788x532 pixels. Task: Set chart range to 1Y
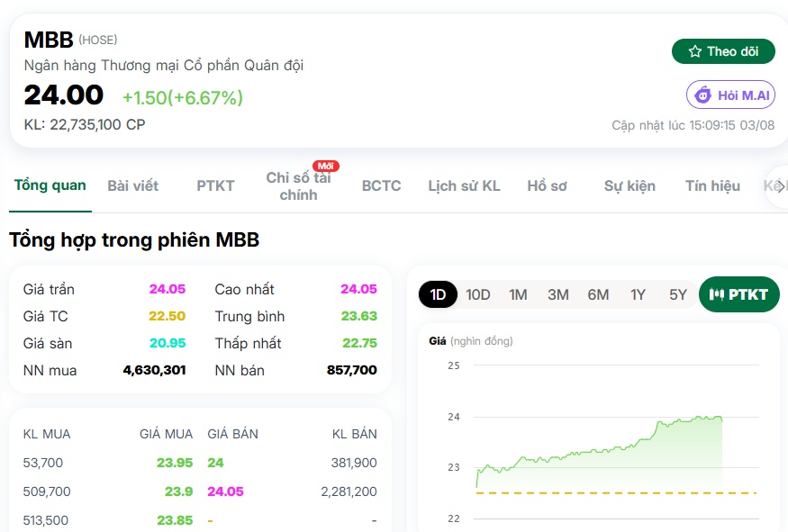[x=639, y=294]
